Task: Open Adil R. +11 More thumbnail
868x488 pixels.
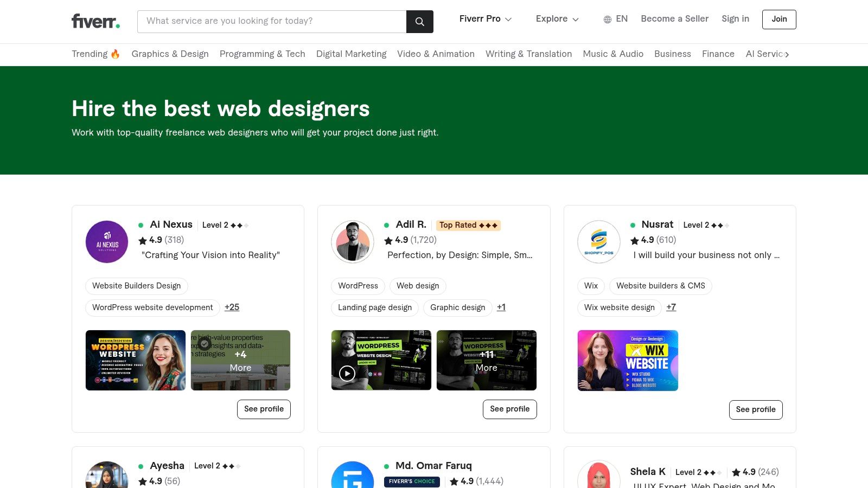Action: coord(487,361)
